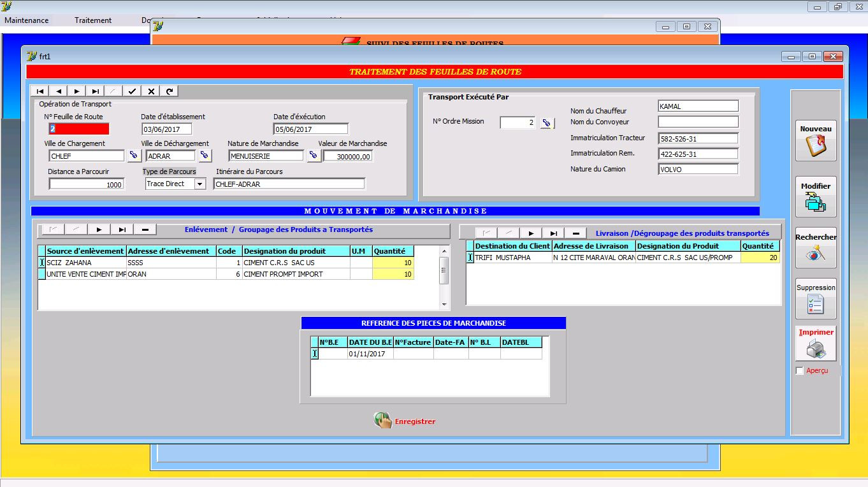This screenshot has height=487, width=868.
Task: Go to first record in top navigator
Action: (x=40, y=91)
